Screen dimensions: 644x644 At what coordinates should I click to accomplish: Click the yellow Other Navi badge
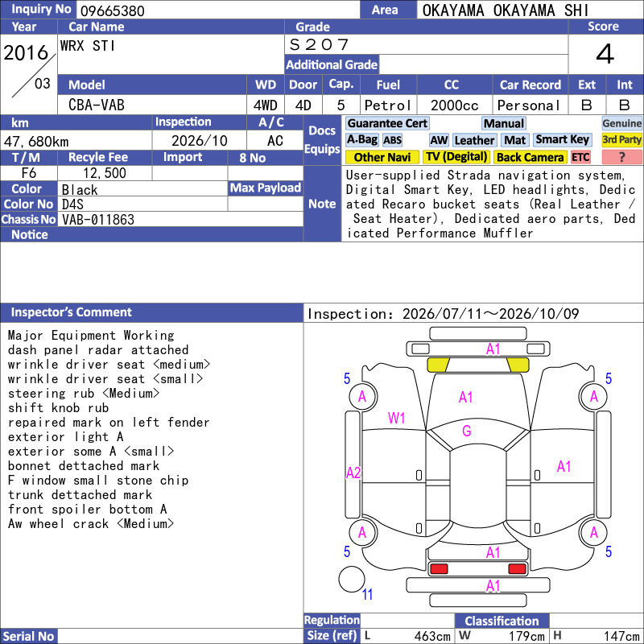point(382,157)
